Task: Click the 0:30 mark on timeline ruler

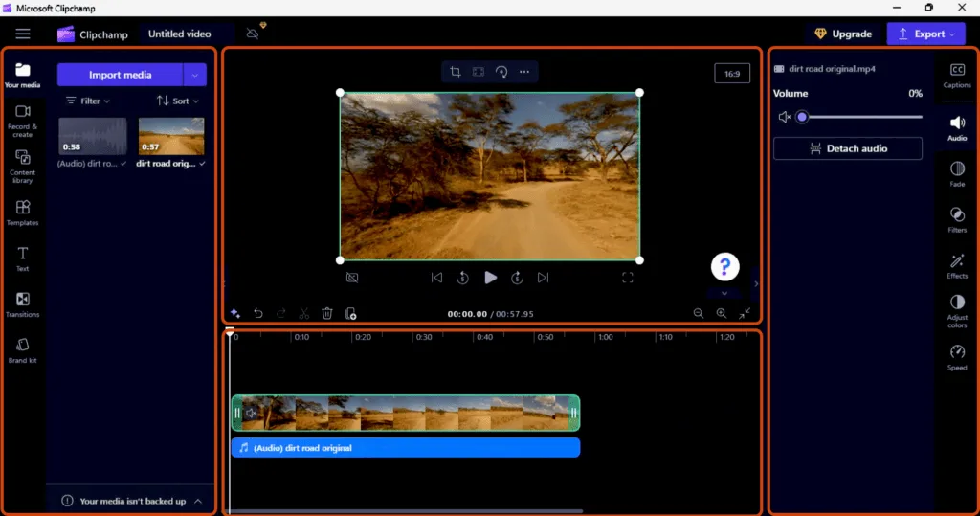Action: tap(424, 337)
